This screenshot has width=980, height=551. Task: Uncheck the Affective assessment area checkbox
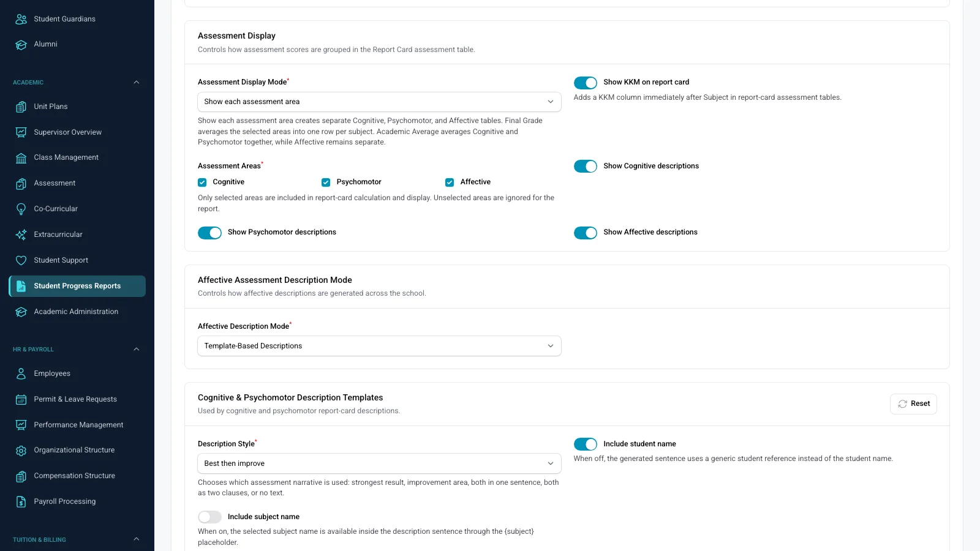tap(450, 182)
